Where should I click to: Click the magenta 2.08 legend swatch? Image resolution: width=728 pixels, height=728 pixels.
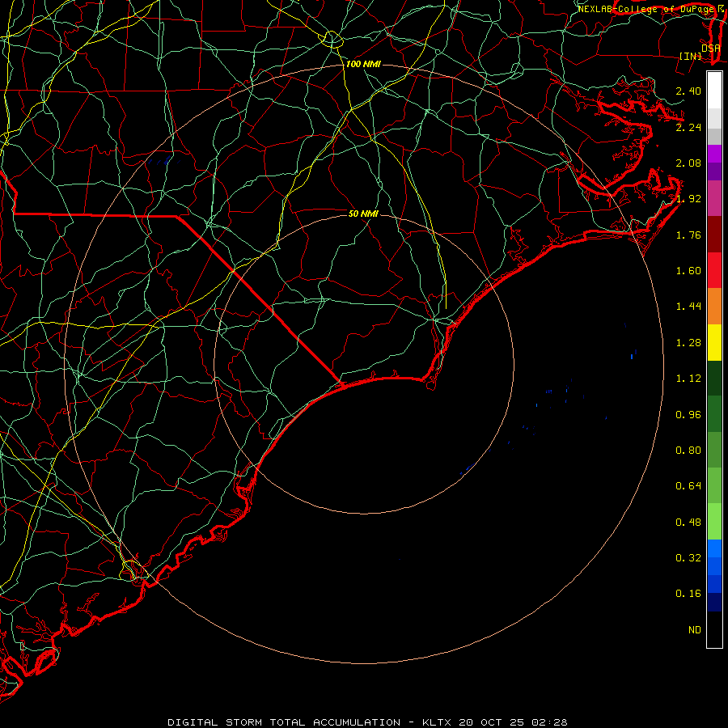point(714,154)
